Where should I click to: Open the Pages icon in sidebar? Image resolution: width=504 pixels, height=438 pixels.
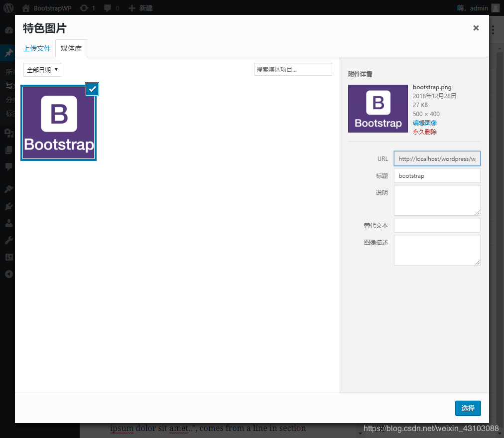[x=8, y=150]
